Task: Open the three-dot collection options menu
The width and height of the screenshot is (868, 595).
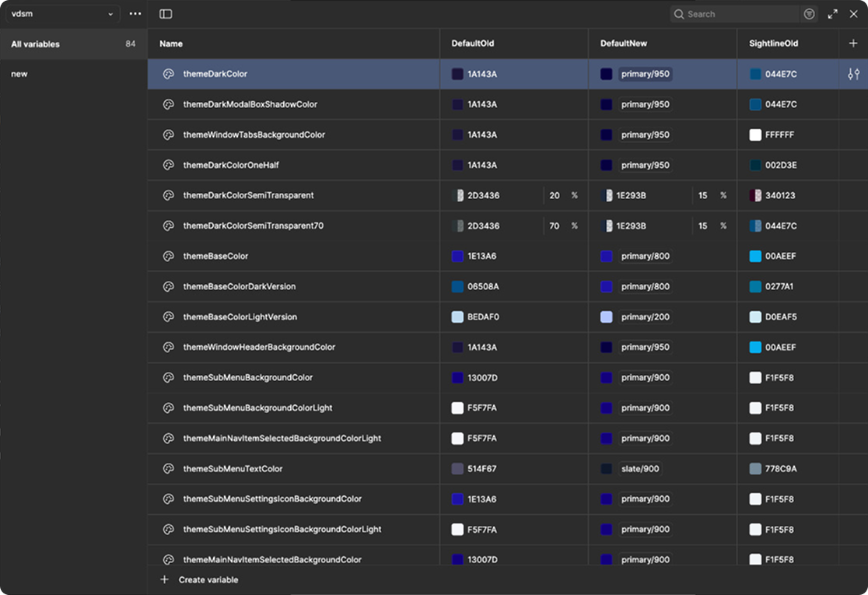Action: pos(135,14)
